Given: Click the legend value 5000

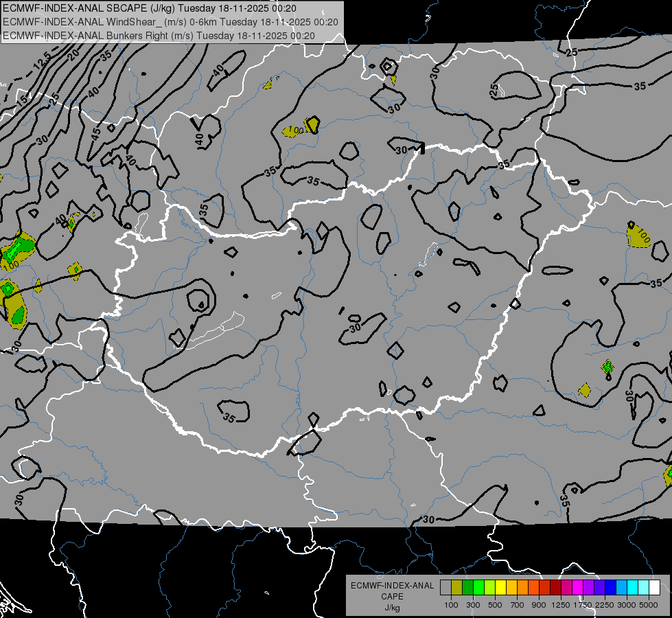Looking at the screenshot, I should [x=649, y=605].
